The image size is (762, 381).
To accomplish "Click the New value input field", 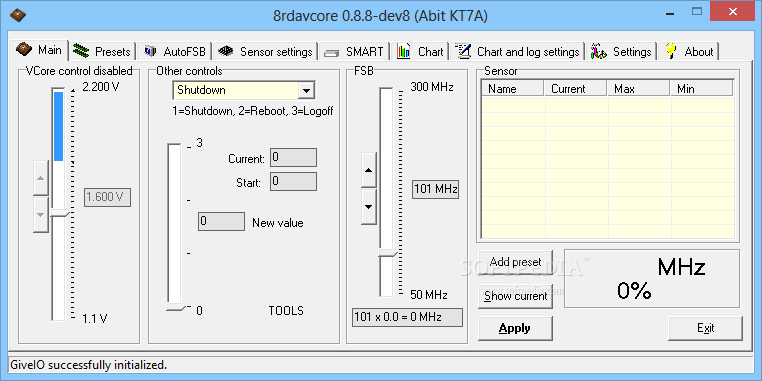I will pyautogui.click(x=221, y=221).
